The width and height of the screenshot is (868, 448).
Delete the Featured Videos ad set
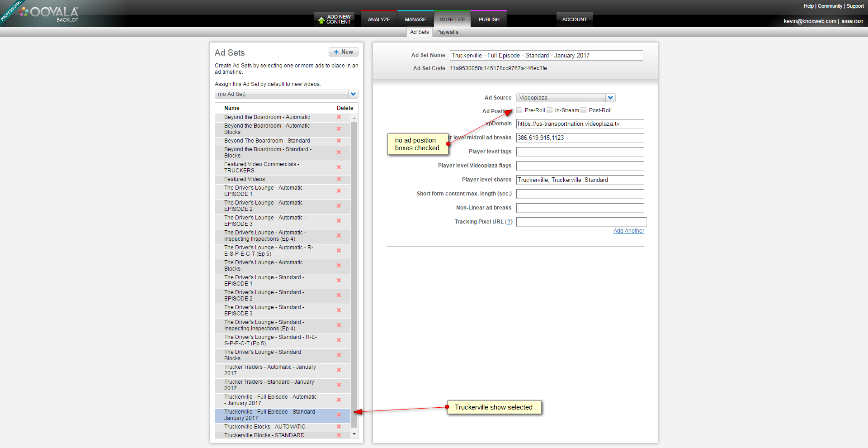pos(339,179)
